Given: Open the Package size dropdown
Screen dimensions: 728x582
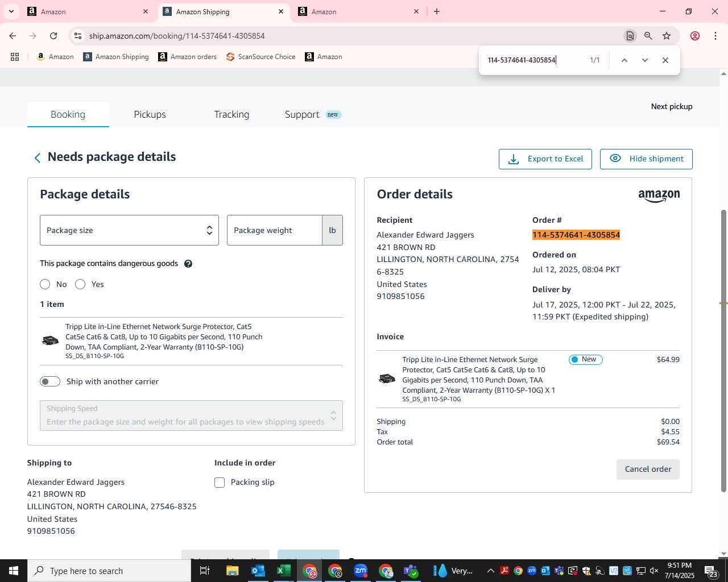Looking at the screenshot, I should click(129, 230).
